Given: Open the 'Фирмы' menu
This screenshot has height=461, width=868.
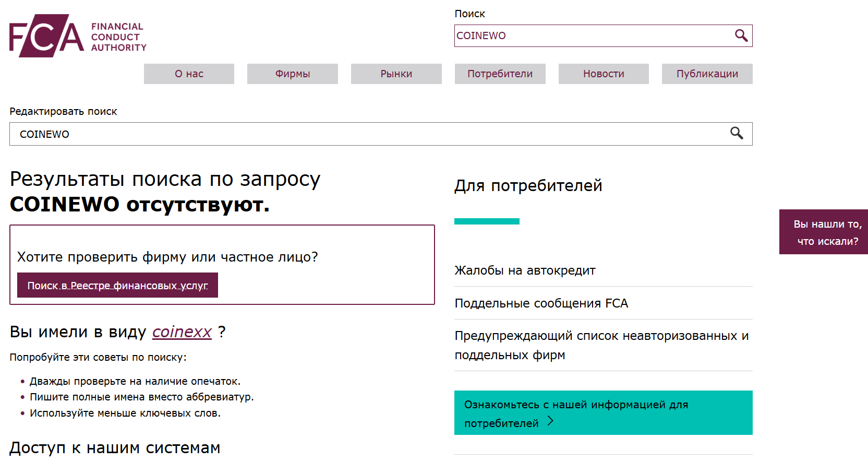Looking at the screenshot, I should tap(292, 74).
